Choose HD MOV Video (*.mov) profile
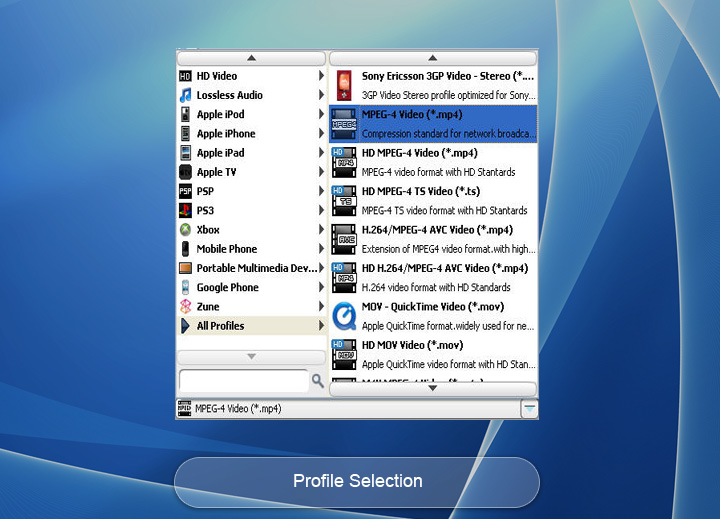 coord(433,355)
